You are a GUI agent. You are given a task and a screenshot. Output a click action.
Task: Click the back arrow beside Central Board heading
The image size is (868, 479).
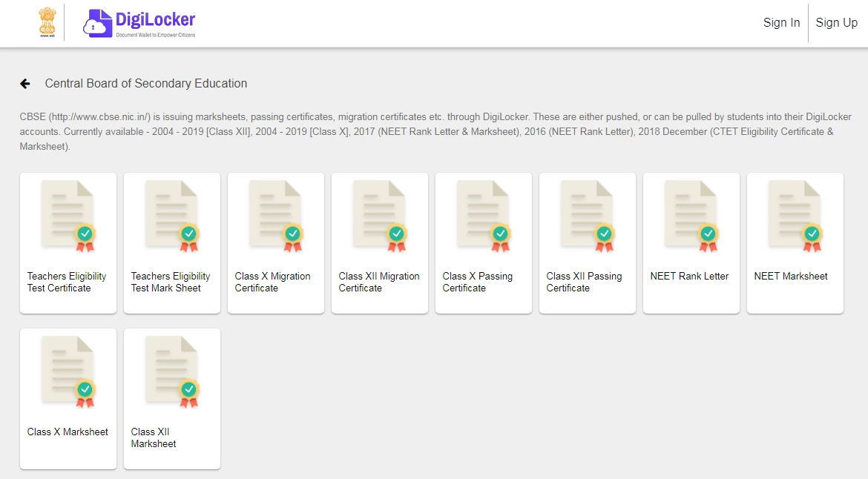click(25, 84)
